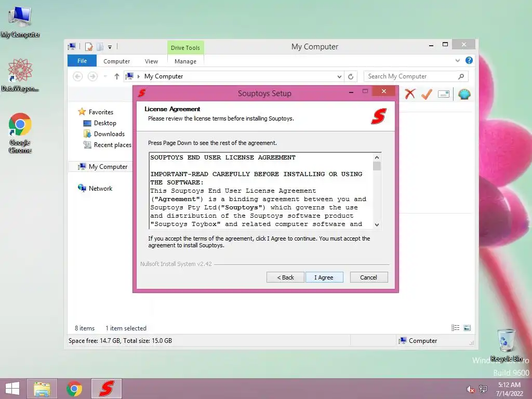Open the DataWagon desktop shortcut
Image resolution: width=532 pixels, height=399 pixels.
pos(20,75)
